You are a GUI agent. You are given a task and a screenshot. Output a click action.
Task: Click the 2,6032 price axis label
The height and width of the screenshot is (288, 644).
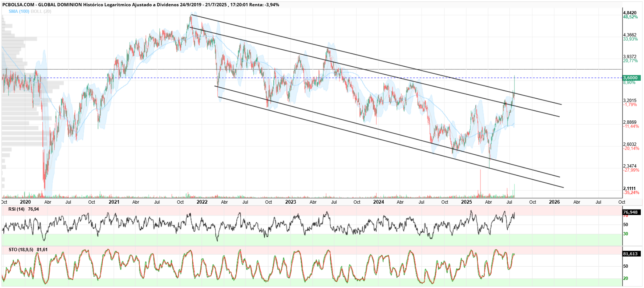tap(630, 144)
